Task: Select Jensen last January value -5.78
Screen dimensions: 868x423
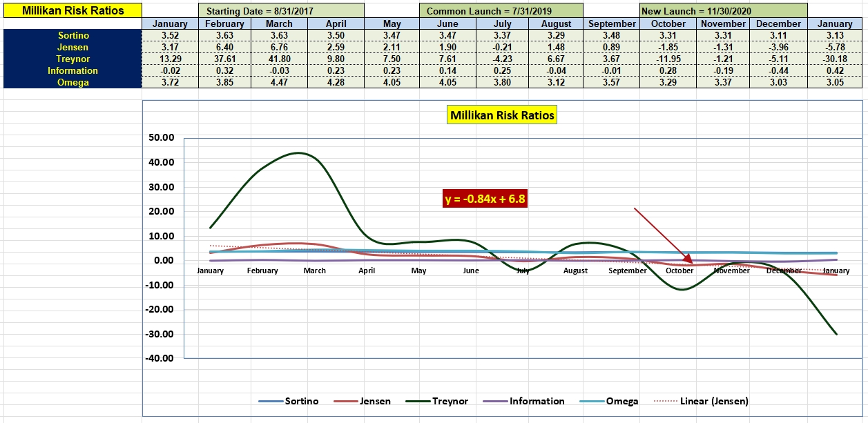Action: (835, 47)
